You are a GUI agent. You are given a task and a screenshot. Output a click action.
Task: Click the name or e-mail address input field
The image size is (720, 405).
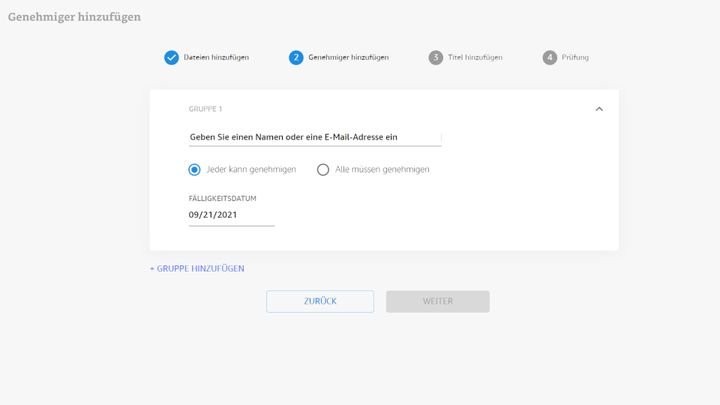coord(314,137)
